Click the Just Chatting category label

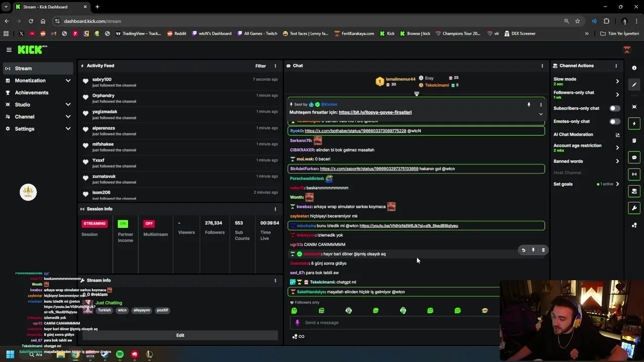point(109,303)
